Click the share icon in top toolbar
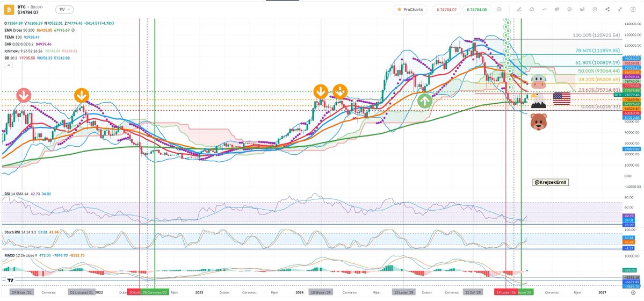This screenshot has width=644, height=301. point(607,9)
